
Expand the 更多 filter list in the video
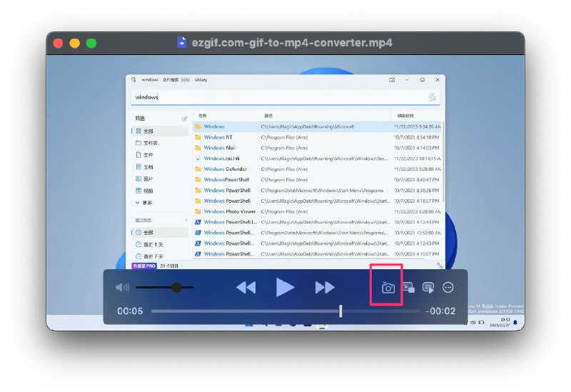tap(147, 203)
